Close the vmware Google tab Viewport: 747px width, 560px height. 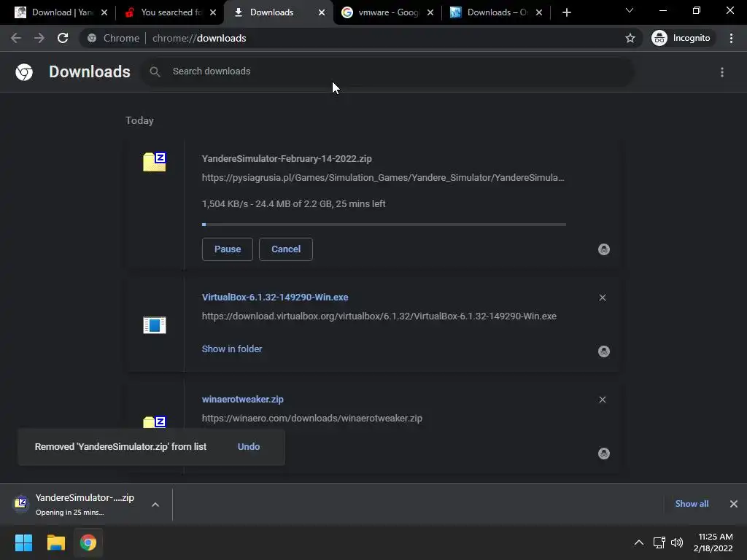click(430, 12)
